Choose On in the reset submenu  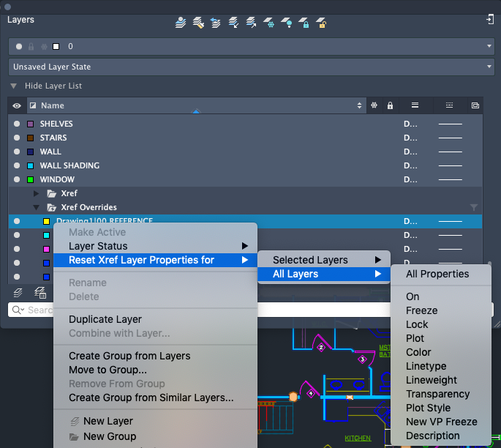[x=441, y=296]
